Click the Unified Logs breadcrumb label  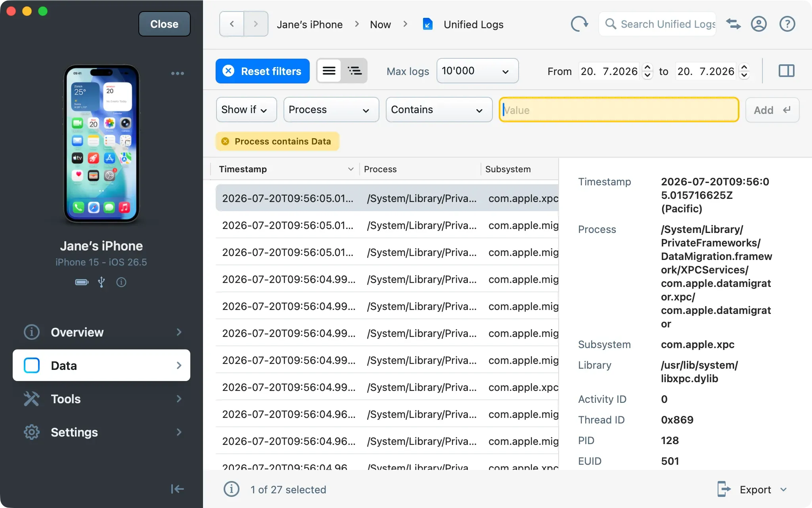click(473, 25)
